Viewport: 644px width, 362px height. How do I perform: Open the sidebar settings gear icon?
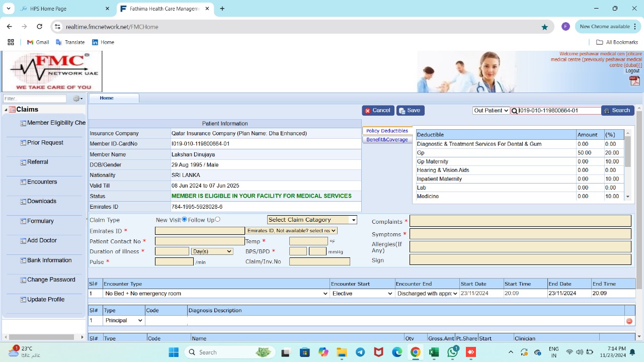tap(77, 99)
